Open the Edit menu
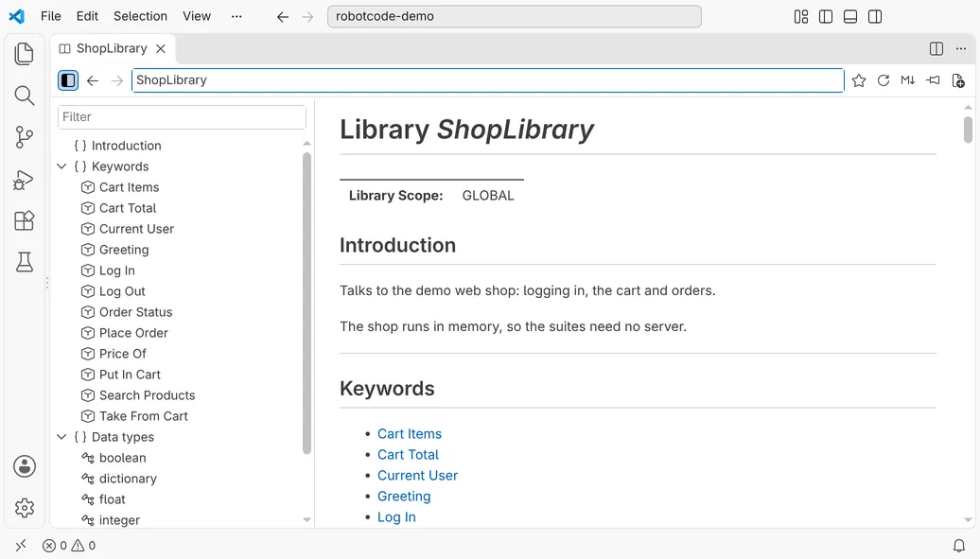The image size is (980, 559). tap(87, 16)
